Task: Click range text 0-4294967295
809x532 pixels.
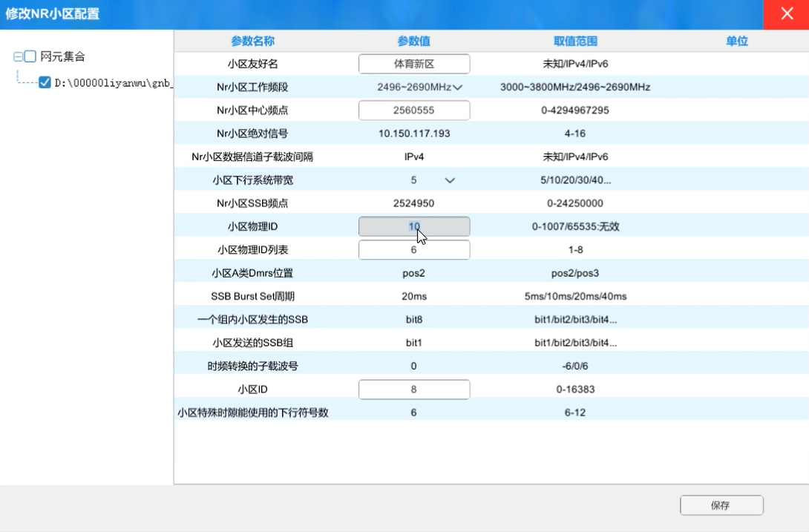Action: pyautogui.click(x=575, y=111)
